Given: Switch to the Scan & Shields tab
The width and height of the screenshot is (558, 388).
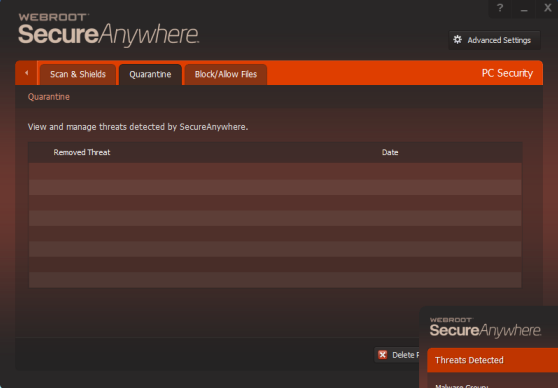Looking at the screenshot, I should coord(78,74).
